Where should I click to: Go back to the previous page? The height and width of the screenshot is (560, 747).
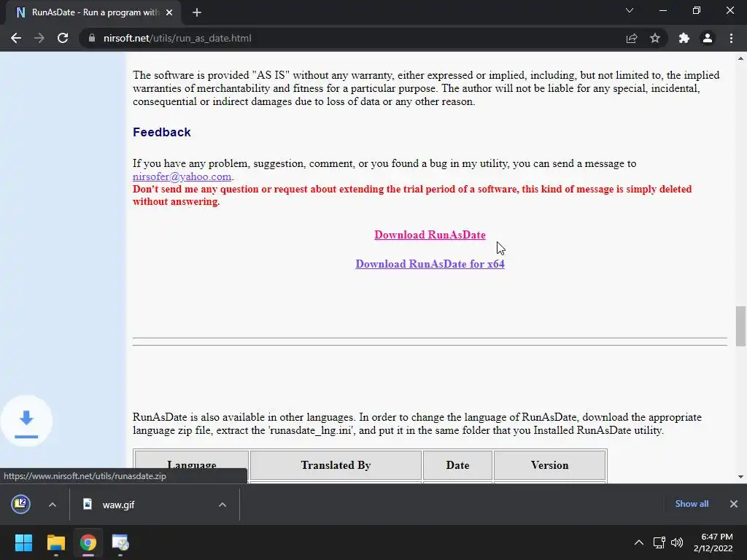(x=16, y=38)
